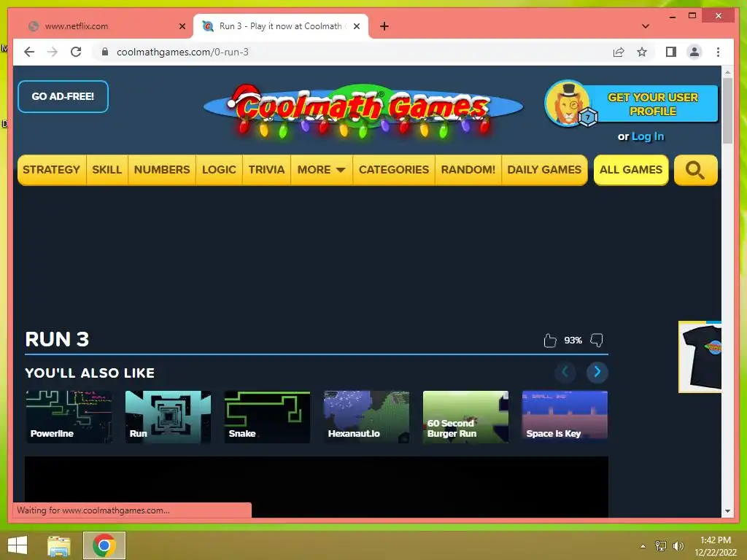Click the share page icon
This screenshot has width=747, height=560.
[x=619, y=52]
